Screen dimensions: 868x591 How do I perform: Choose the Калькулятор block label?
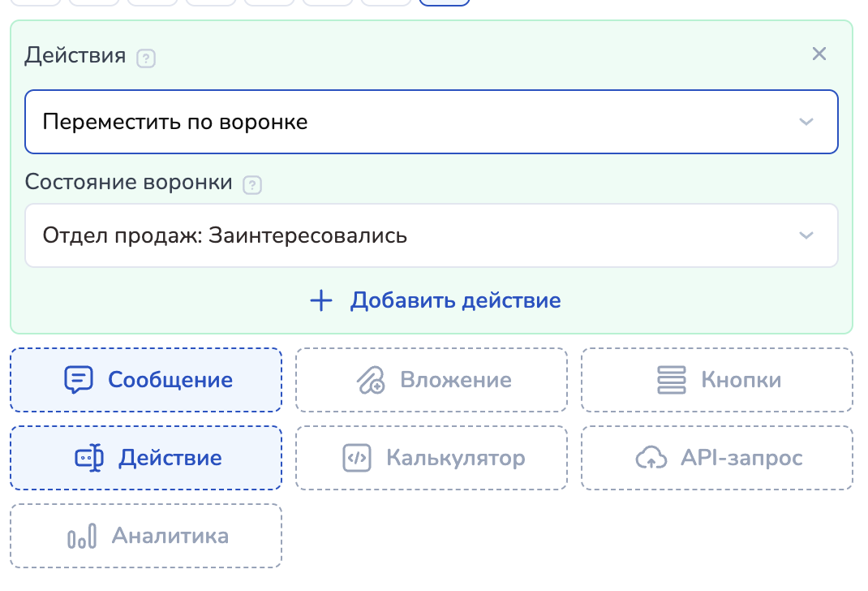pos(455,458)
